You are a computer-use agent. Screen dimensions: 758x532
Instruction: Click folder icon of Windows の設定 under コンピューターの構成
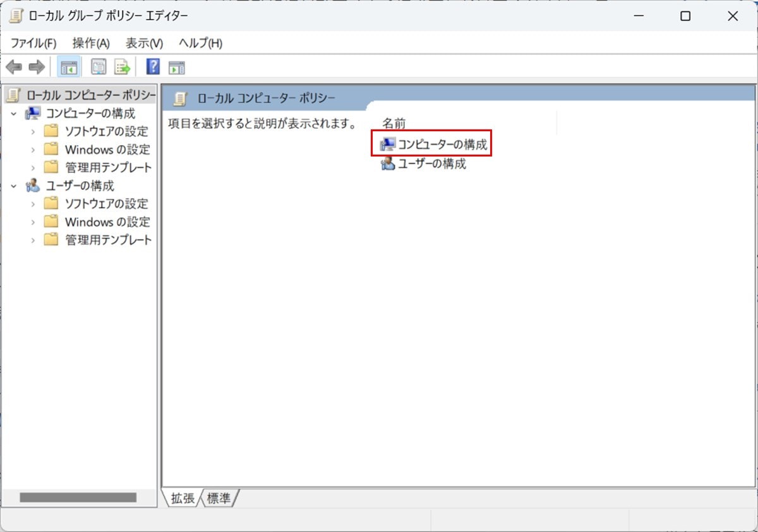coord(51,150)
